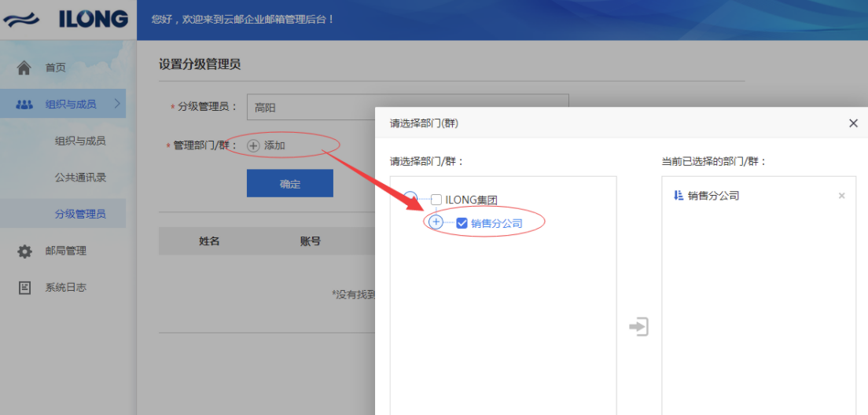This screenshot has width=868, height=415.
Task: Click the blue 确定 button
Action: pos(290,183)
